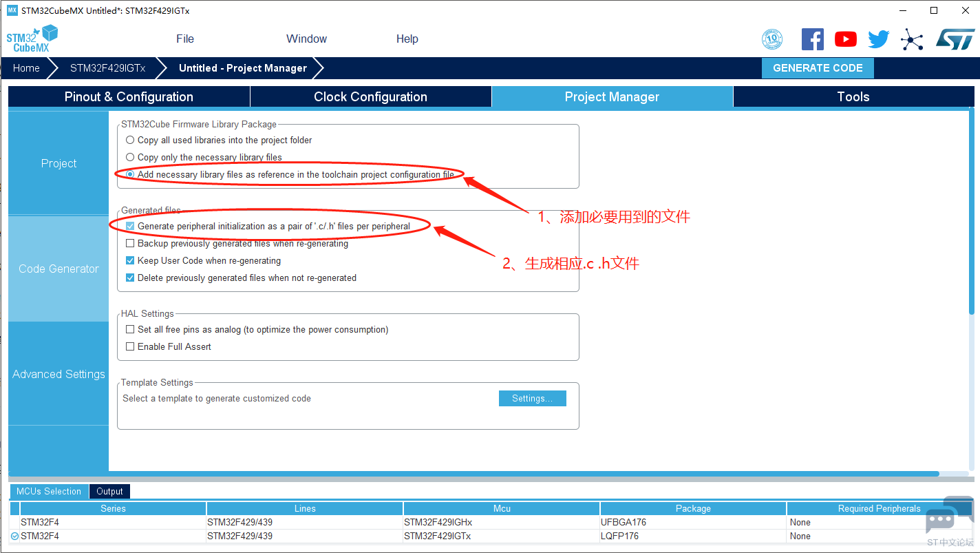Sort by Series column header
The image size is (980, 553).
click(113, 508)
